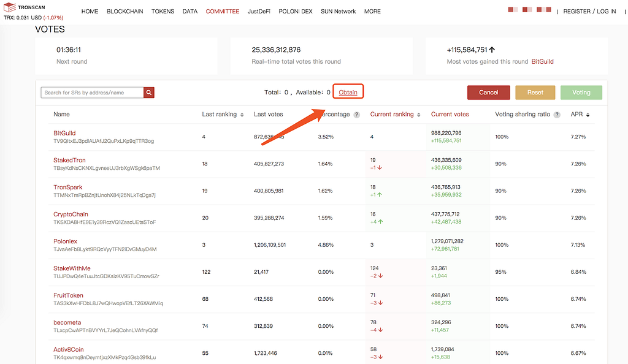Click address TJvaAeFb8Lykt9RQcVyyTFN2iDvGMuyD4M
Screen dimensions: 628x364
tap(105, 249)
